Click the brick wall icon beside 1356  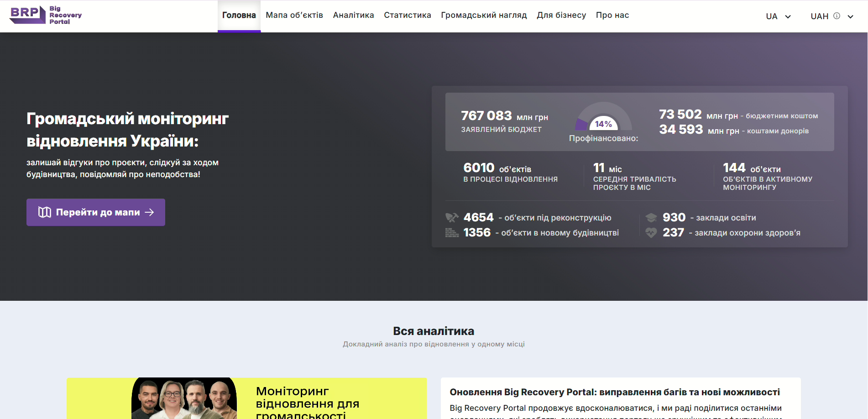tap(452, 233)
